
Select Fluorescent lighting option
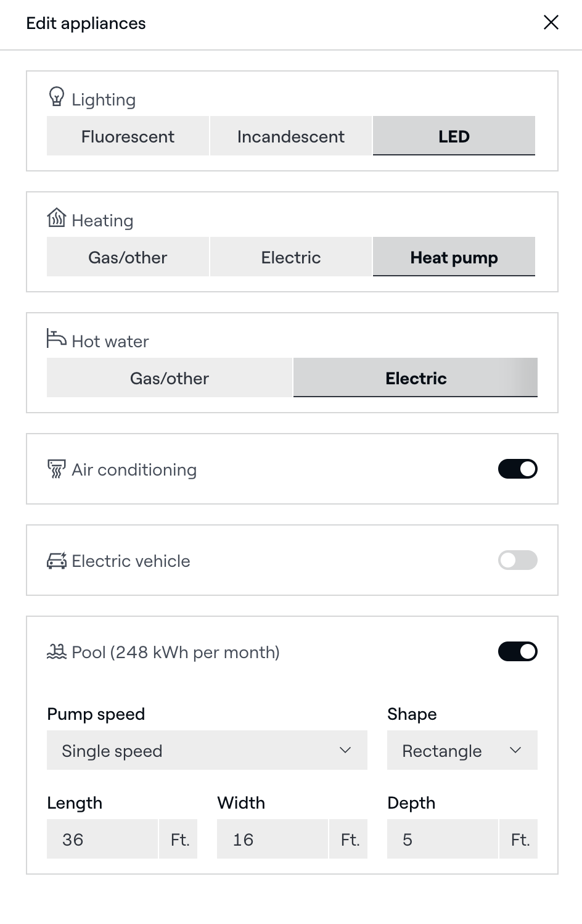pos(128,136)
